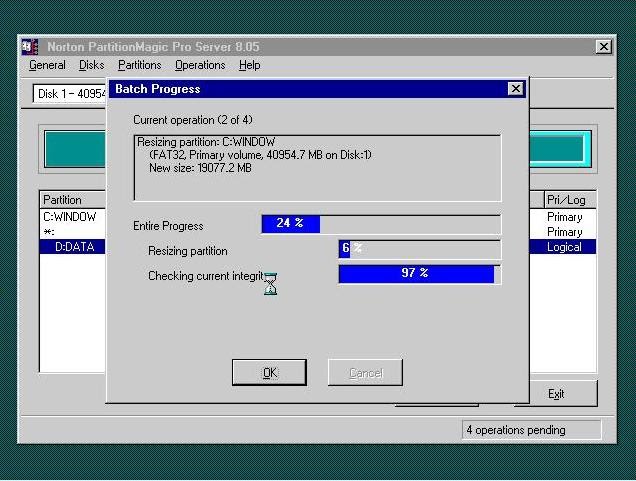Click the 'Checking current integrity' label

pyautogui.click(x=206, y=276)
